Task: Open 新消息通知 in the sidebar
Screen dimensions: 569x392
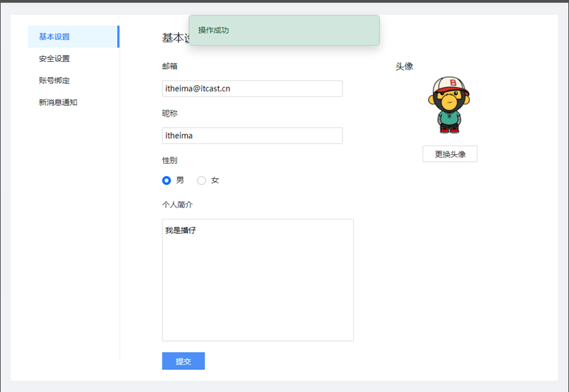Action: click(58, 102)
